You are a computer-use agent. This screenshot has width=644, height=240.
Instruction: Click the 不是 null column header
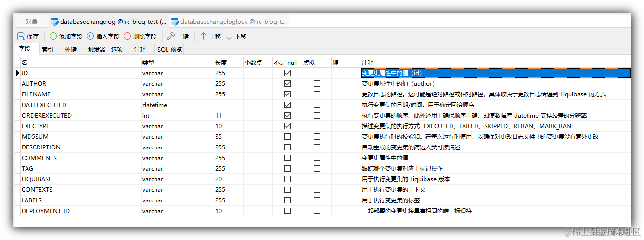pos(287,63)
